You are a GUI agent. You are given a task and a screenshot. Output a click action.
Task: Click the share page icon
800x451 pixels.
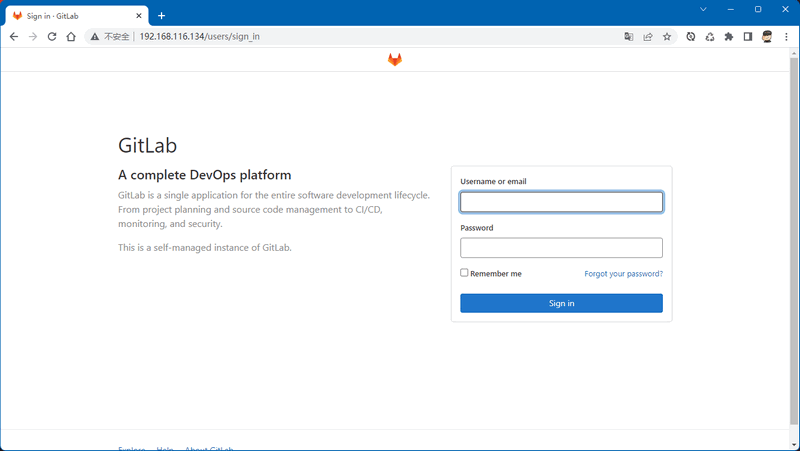648,37
